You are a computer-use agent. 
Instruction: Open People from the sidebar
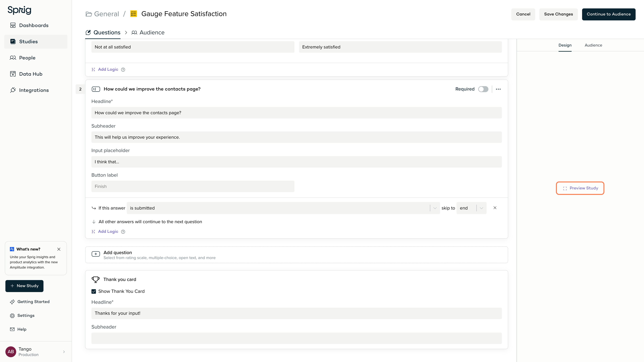coord(36,58)
